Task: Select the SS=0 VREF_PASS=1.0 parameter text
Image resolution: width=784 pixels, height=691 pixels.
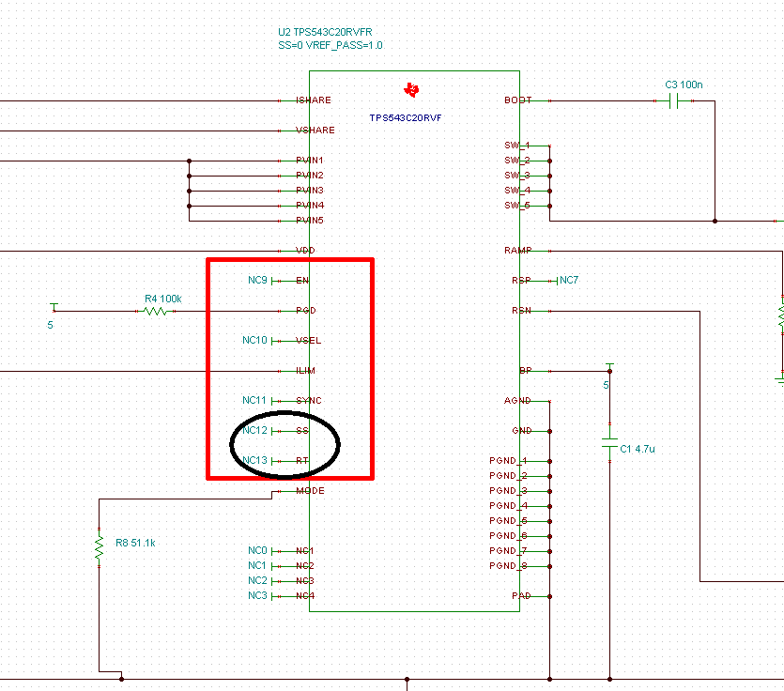Action: 330,45
